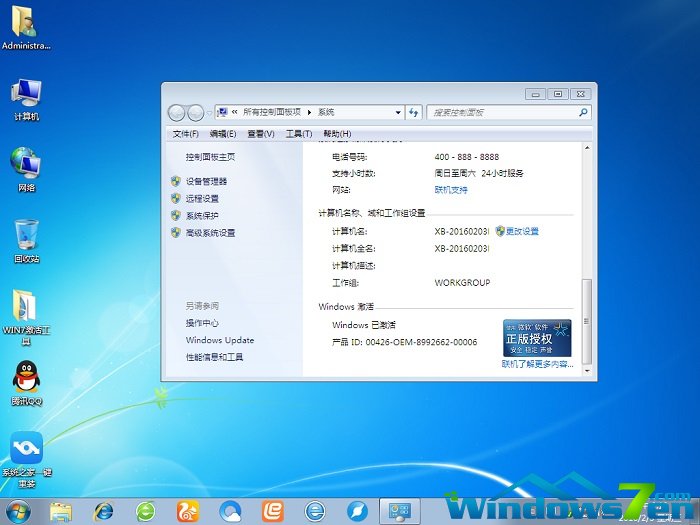Open the 回收站 recycle bin icon
This screenshot has width=700, height=525.
pos(26,241)
